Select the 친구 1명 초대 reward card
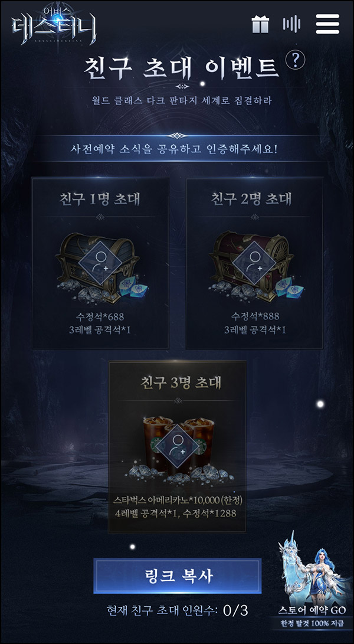Screen dimensions: 354x644 pos(100,263)
